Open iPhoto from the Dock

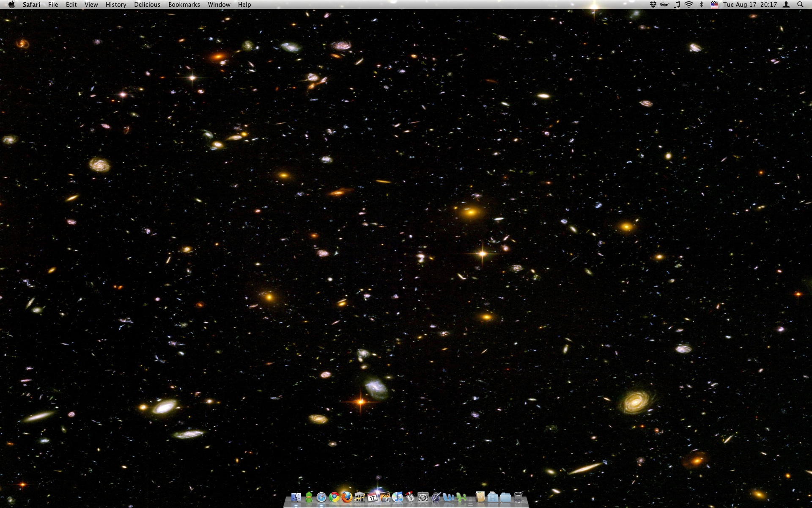click(x=385, y=497)
